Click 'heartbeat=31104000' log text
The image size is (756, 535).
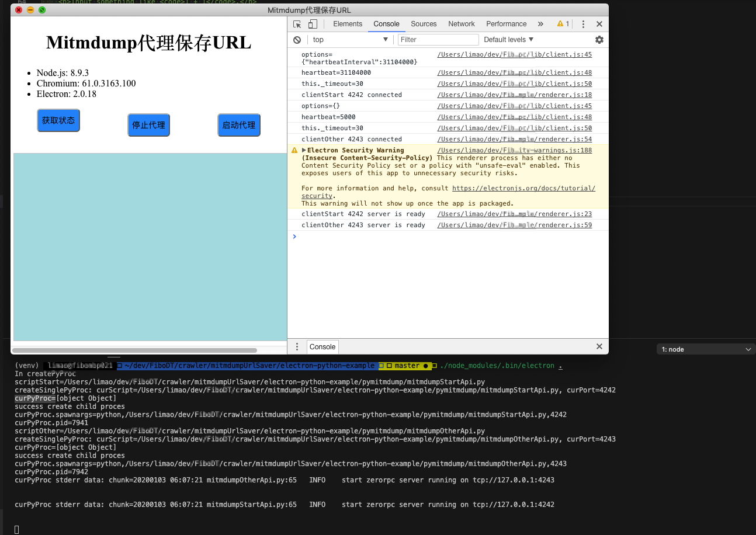point(336,72)
